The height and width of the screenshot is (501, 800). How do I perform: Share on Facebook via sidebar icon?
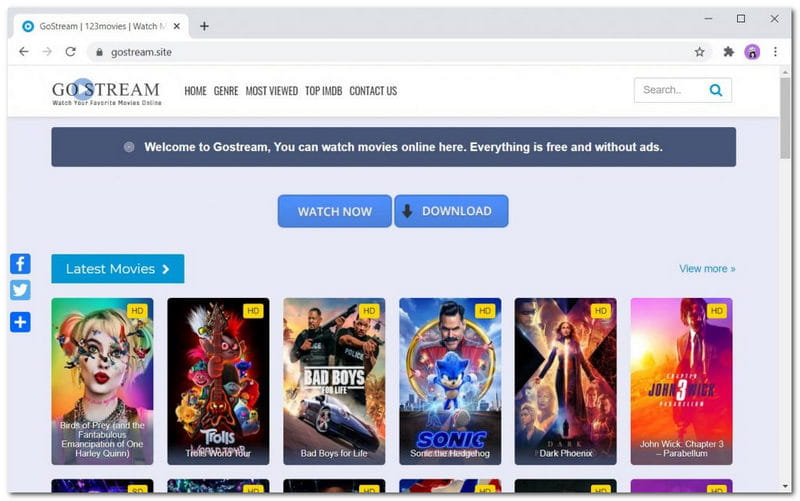20,264
